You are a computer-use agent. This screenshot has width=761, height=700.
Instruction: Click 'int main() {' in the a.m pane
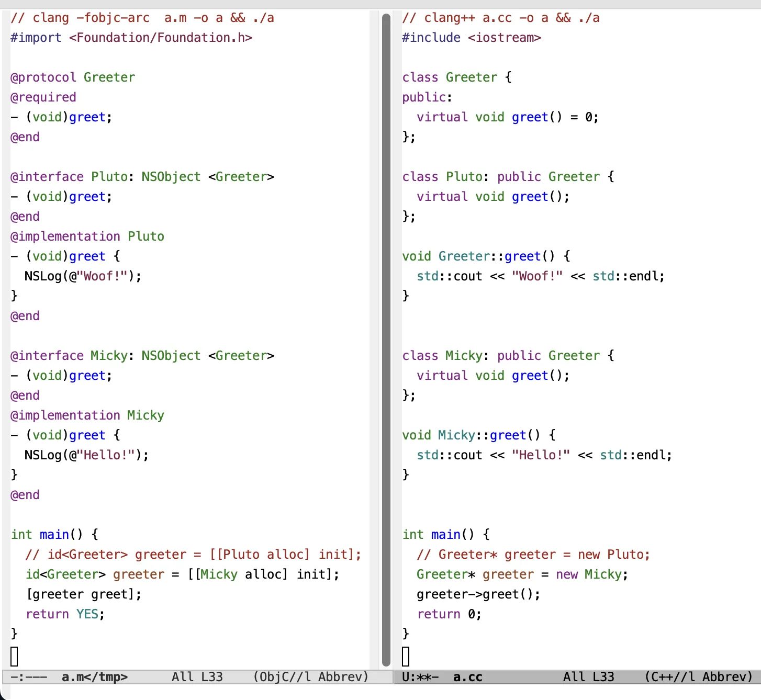(54, 535)
